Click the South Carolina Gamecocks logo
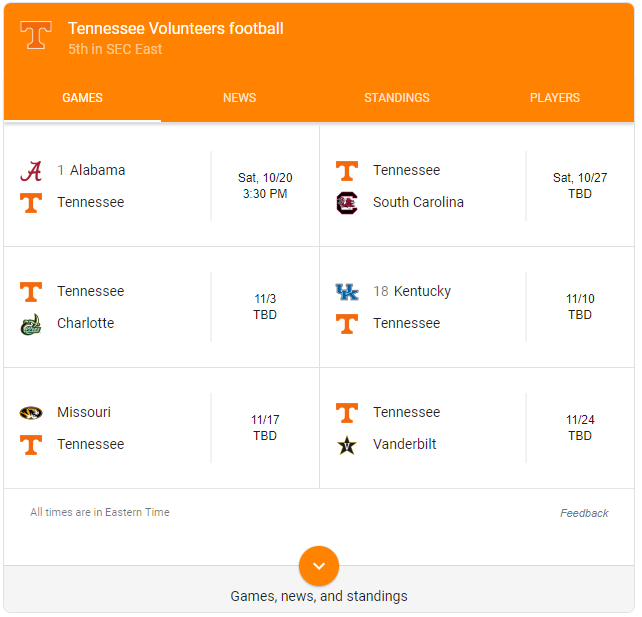The image size is (642, 617). (x=347, y=203)
